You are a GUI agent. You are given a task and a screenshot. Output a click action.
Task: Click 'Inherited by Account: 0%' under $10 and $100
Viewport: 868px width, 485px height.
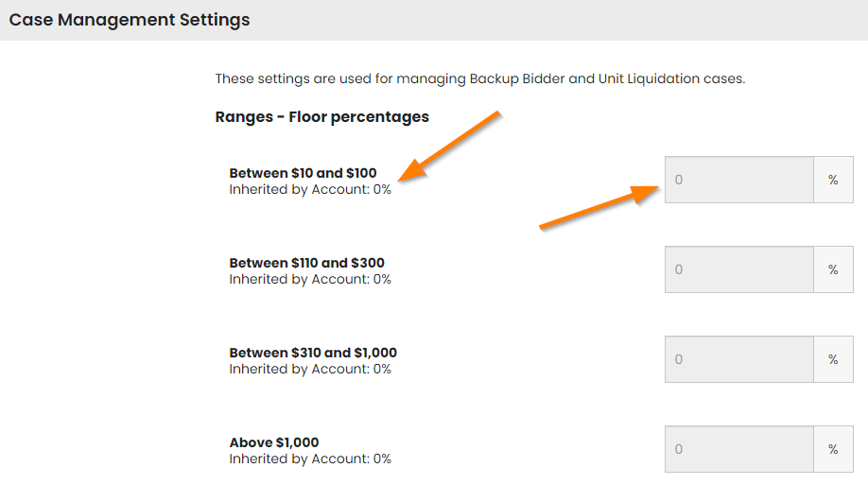[310, 189]
